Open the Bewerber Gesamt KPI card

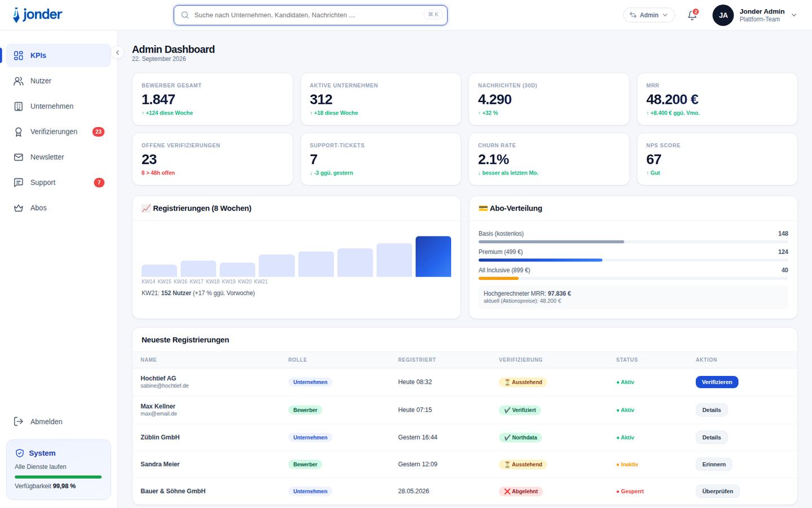(213, 99)
